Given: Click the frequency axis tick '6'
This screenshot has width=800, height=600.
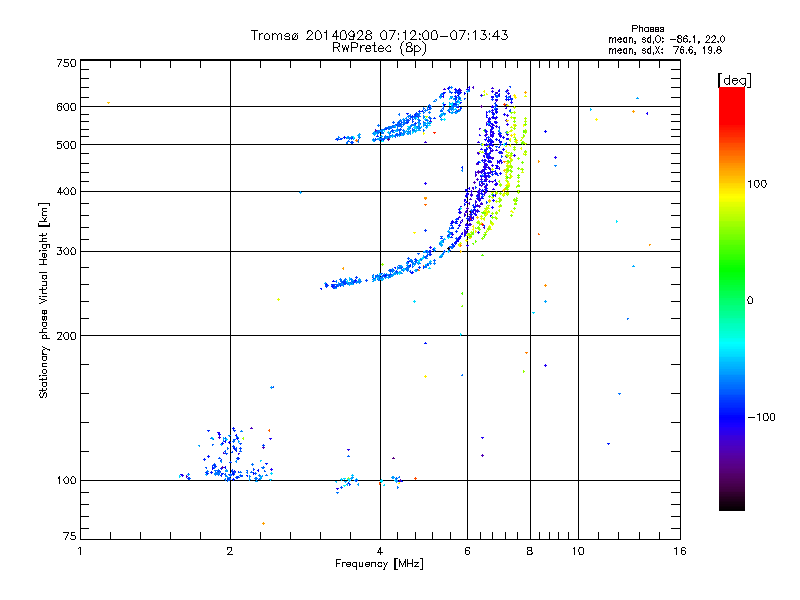Looking at the screenshot, I should click(x=467, y=551).
